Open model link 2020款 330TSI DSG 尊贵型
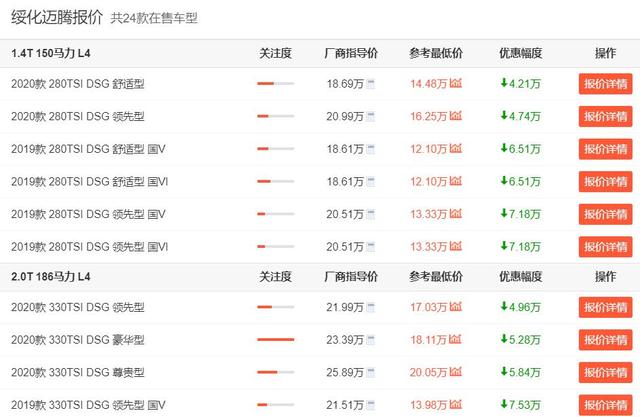This screenshot has height=417, width=640. tap(78, 373)
